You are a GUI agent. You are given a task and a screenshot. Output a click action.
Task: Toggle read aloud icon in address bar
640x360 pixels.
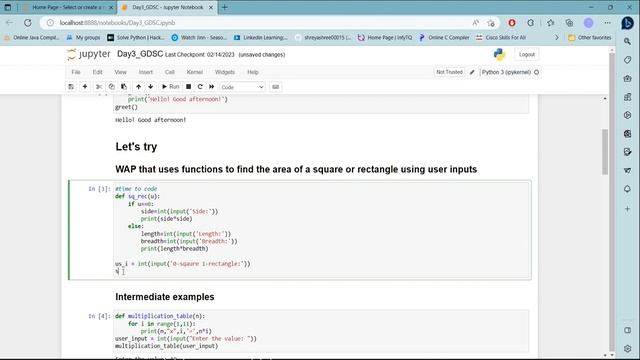point(476,23)
